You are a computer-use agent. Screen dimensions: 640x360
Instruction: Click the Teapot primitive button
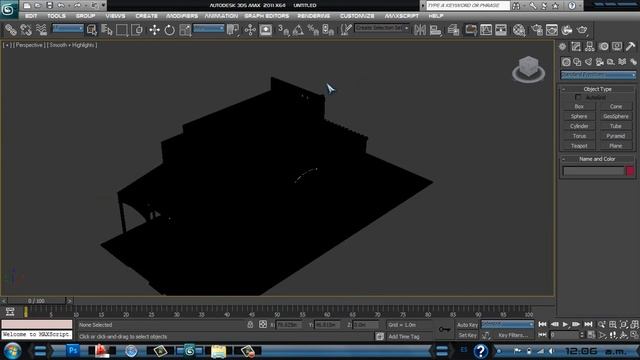pyautogui.click(x=579, y=146)
